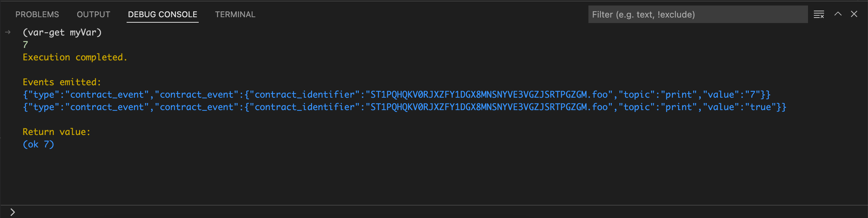
Task: Open the PROBLEMS tab
Action: point(37,14)
